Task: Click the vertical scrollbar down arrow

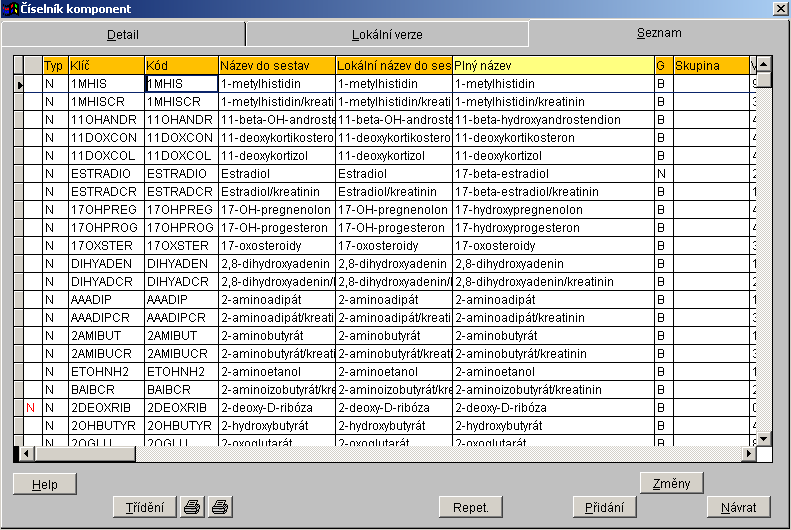Action: point(763,438)
